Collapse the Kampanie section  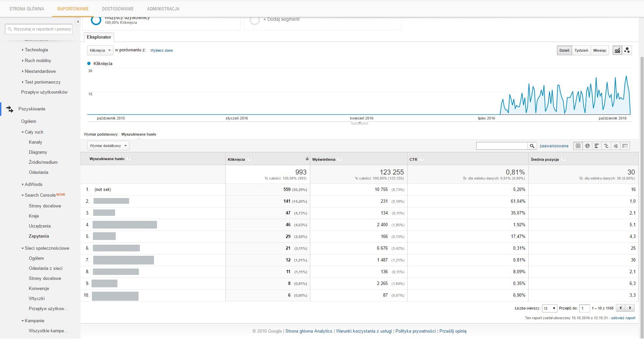coord(33,321)
